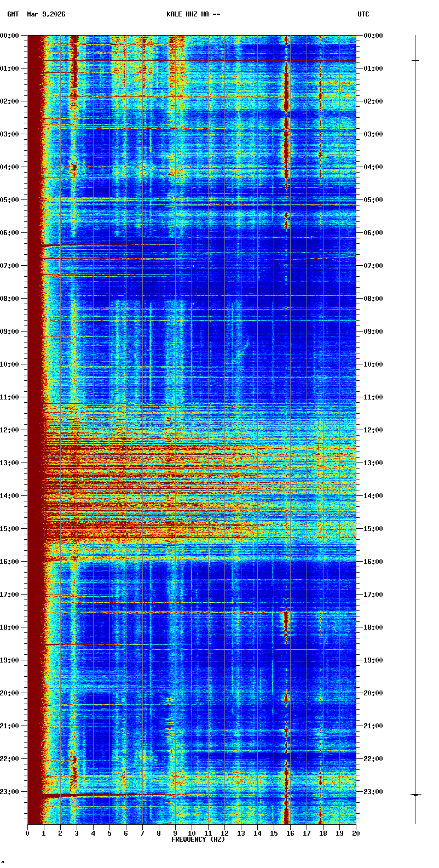Select the 16 Hz frequency tick label
Screen dimensions: 439x868
point(290,833)
